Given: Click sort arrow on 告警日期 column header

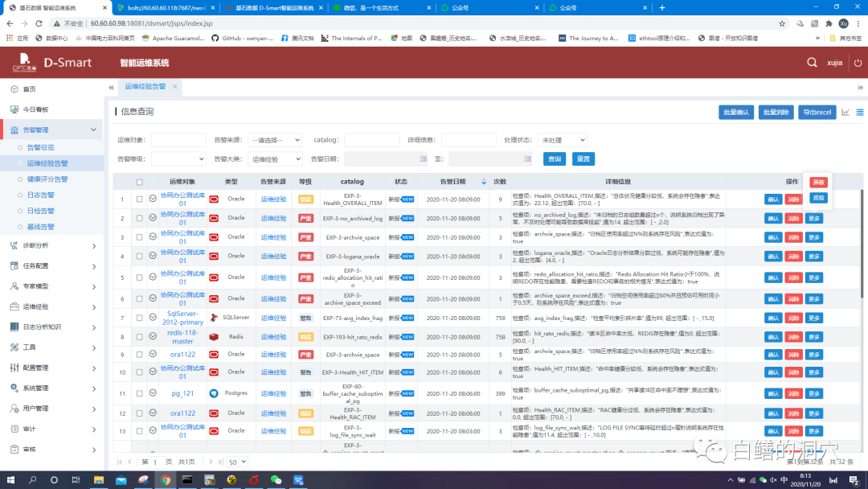Looking at the screenshot, I should [483, 182].
